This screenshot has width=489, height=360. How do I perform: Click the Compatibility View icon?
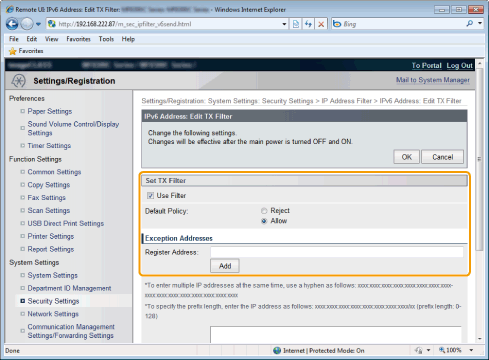click(x=296, y=24)
